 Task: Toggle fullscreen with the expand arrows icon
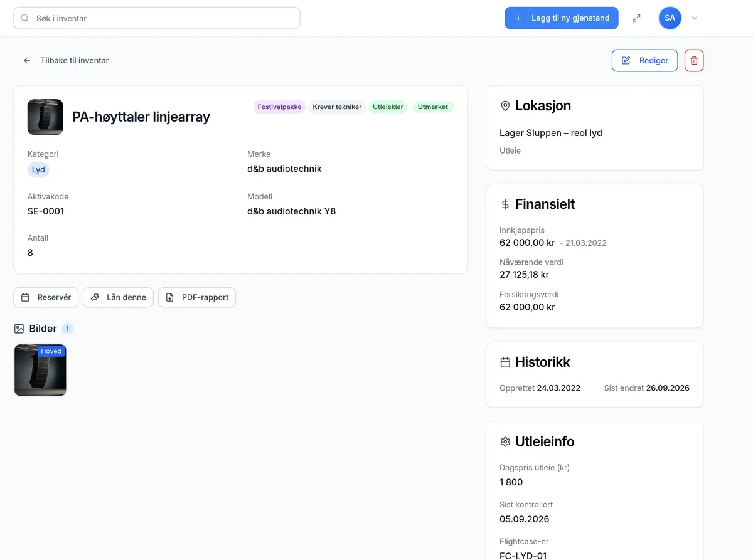point(636,18)
